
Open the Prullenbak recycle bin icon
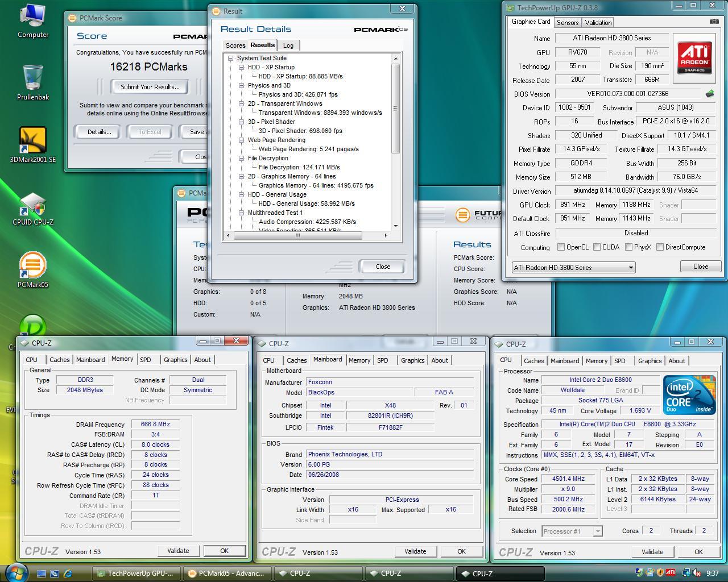point(33,82)
